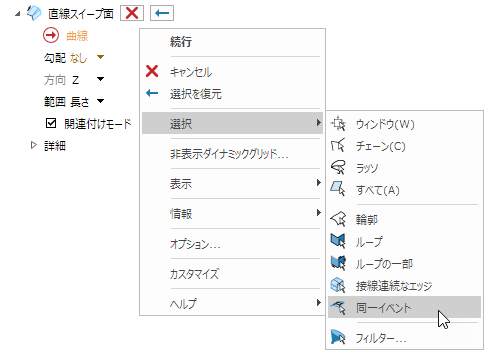
Task: Select the 同一イベント submenu item
Action: coord(404,307)
